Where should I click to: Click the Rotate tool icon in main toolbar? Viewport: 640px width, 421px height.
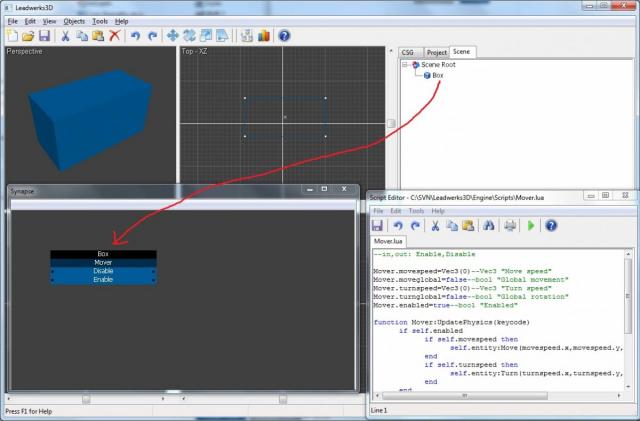(190, 35)
